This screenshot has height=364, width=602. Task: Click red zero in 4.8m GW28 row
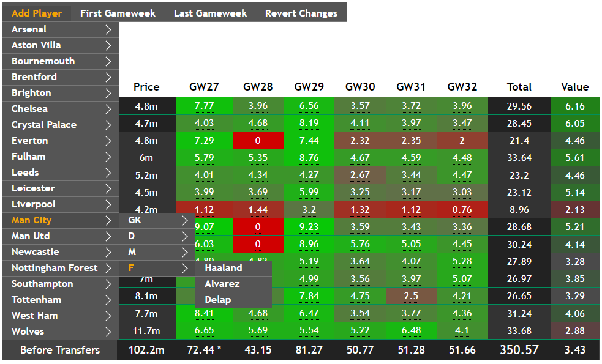coord(258,141)
